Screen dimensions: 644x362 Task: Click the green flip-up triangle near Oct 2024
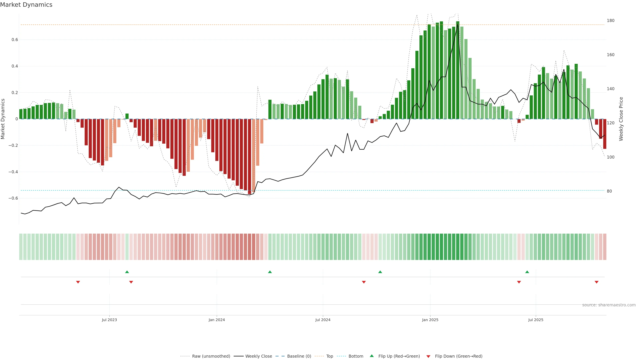pos(380,272)
